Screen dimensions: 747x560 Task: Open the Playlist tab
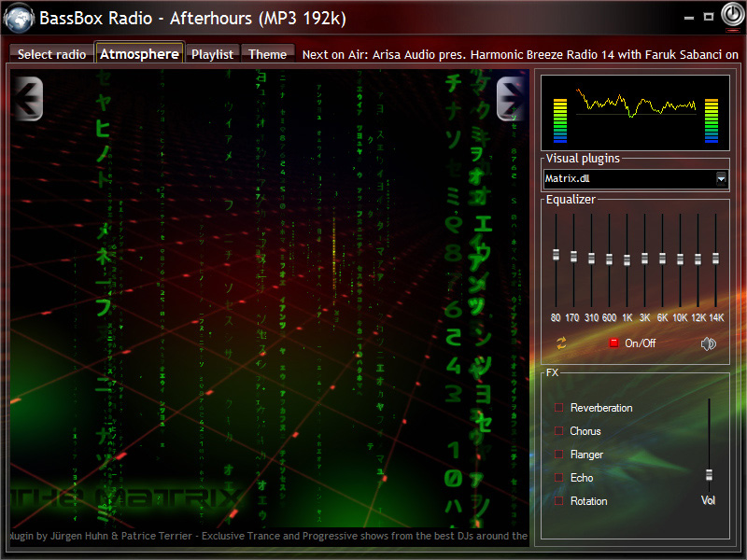tap(212, 54)
